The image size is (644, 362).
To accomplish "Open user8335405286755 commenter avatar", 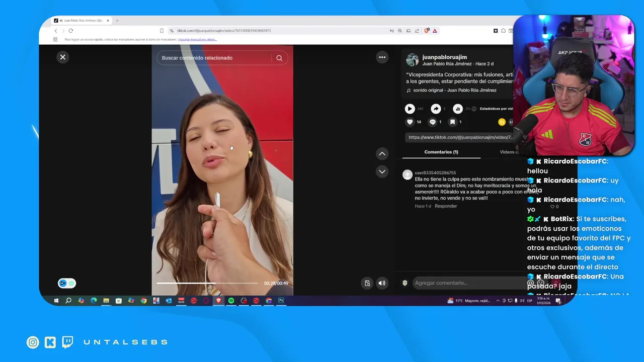I will (408, 174).
